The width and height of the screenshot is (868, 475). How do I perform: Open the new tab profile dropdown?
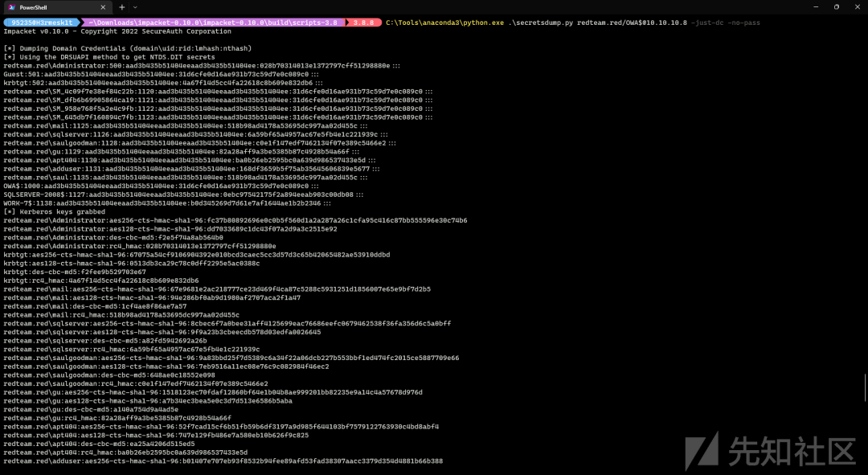tap(135, 7)
